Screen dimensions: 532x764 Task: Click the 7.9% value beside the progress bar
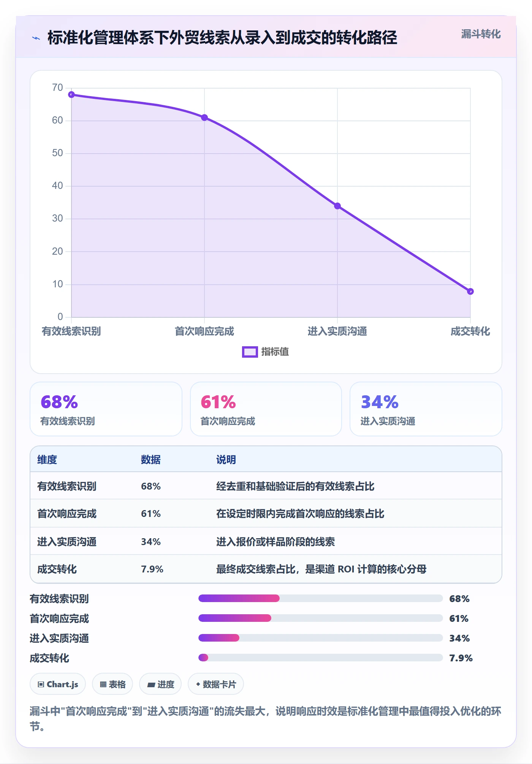(x=461, y=658)
